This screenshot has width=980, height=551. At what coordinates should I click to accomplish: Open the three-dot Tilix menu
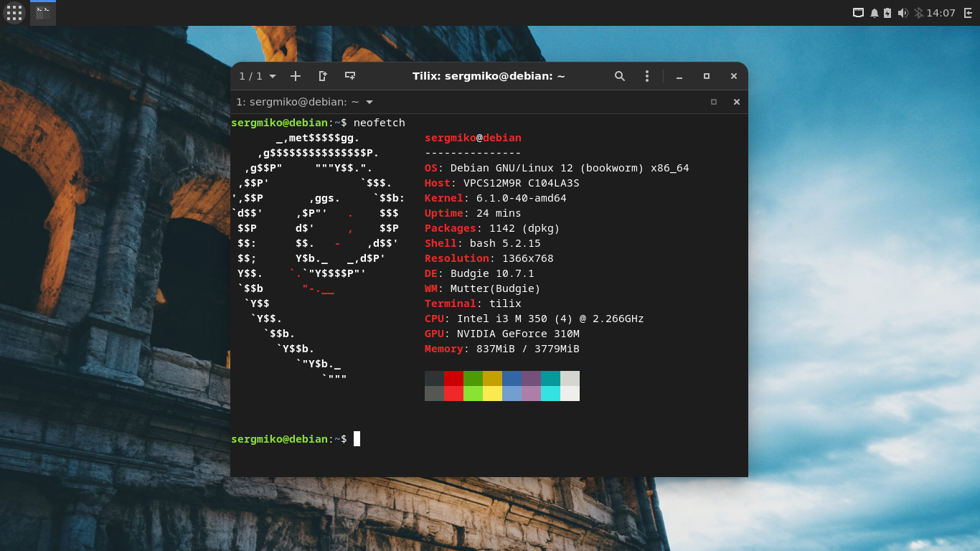pyautogui.click(x=647, y=76)
